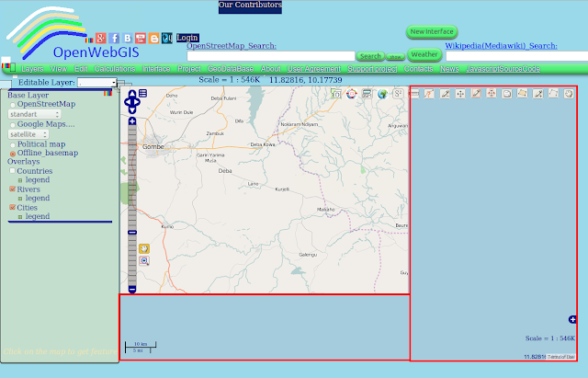The image size is (588, 378).
Task: Select the draw line path tool
Action: [553, 94]
